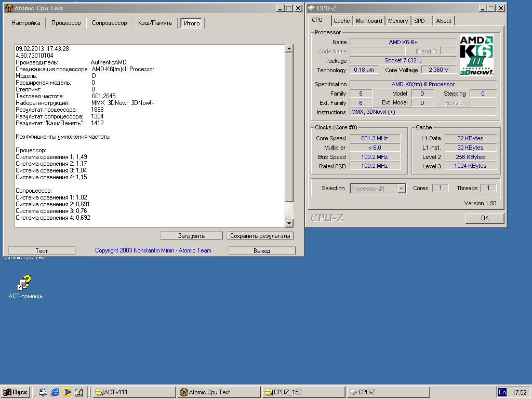This screenshot has height=399, width=532.
Task: Click the AMD K6-III+ name field
Action: [403, 42]
